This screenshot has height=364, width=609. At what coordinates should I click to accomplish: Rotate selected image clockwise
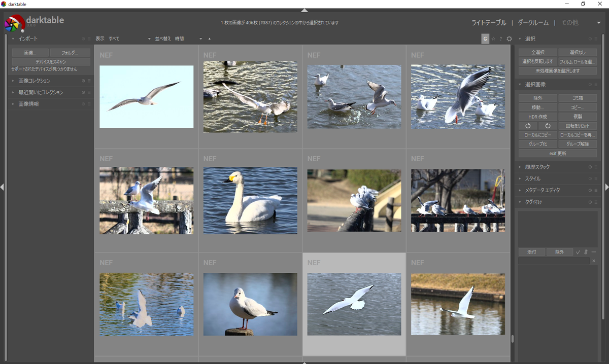click(x=548, y=126)
